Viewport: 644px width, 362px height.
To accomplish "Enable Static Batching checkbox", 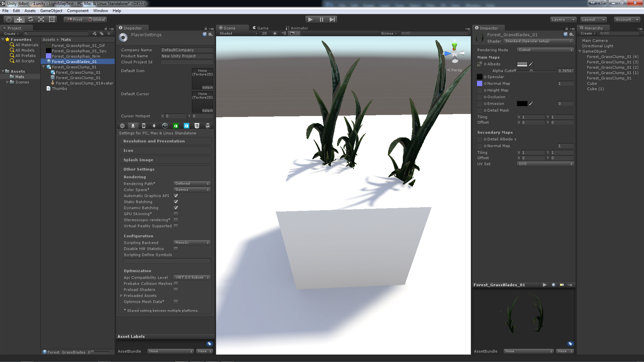I will coord(176,201).
